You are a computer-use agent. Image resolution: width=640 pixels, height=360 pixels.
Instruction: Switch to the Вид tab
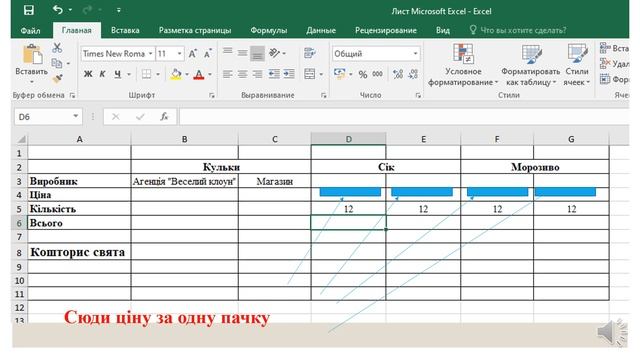pyautogui.click(x=443, y=30)
